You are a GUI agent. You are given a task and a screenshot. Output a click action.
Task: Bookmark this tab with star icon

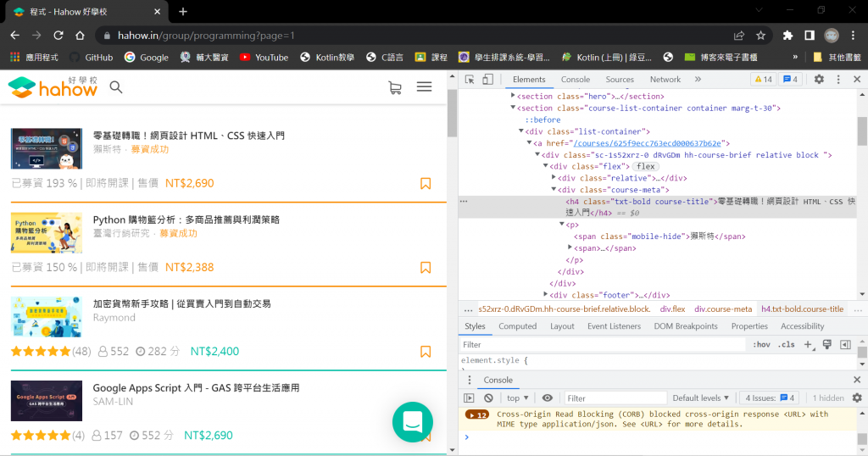click(x=760, y=36)
